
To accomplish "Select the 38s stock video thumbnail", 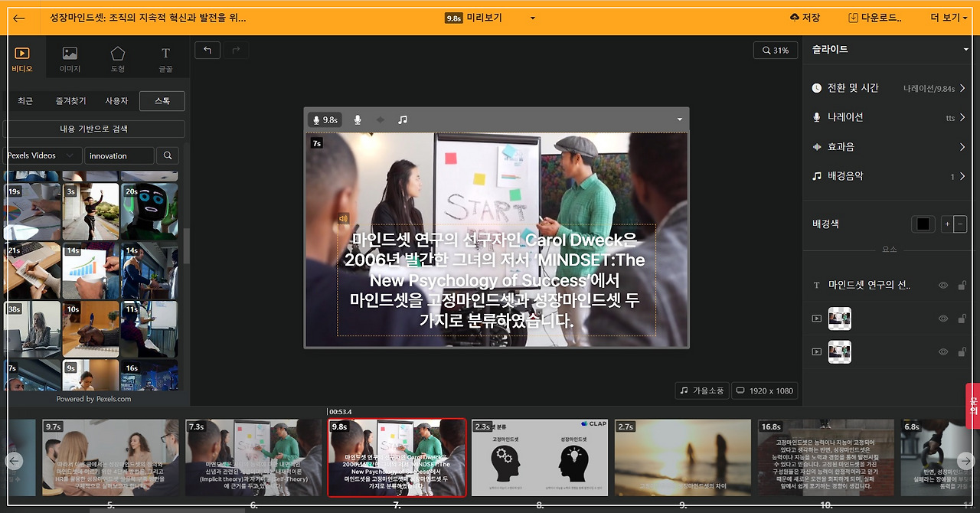I will point(31,329).
